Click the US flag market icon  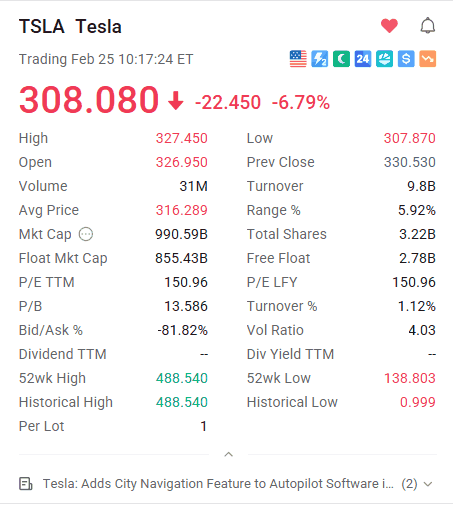(298, 59)
